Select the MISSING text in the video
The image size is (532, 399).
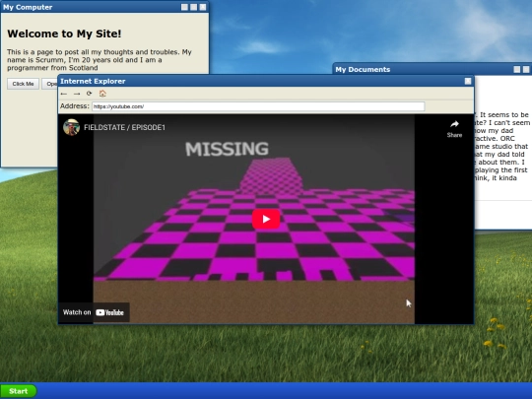point(227,149)
